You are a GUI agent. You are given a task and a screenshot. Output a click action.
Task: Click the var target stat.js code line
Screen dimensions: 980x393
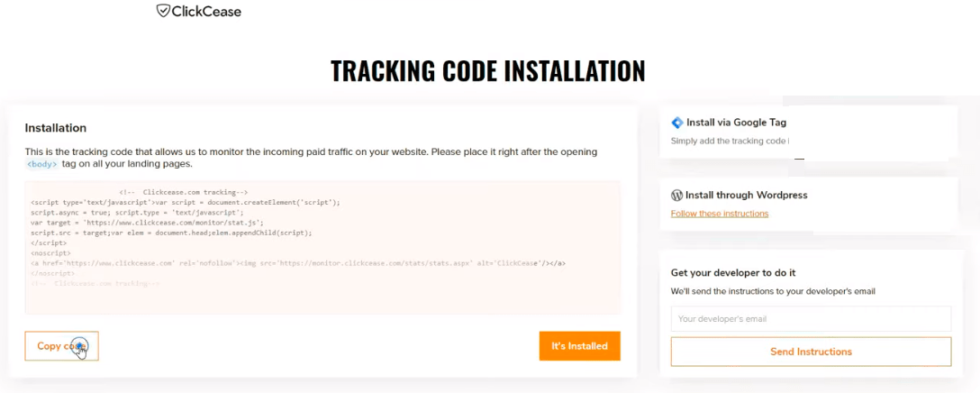tap(147, 222)
